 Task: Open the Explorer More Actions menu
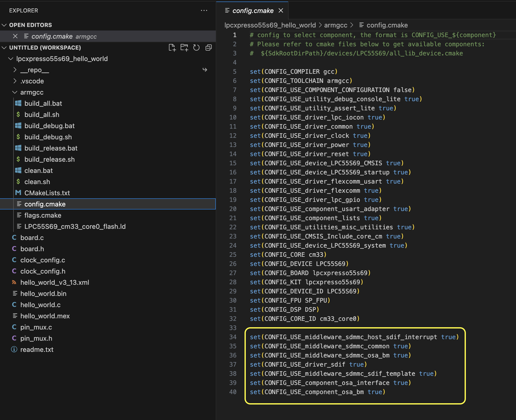pos(204,10)
